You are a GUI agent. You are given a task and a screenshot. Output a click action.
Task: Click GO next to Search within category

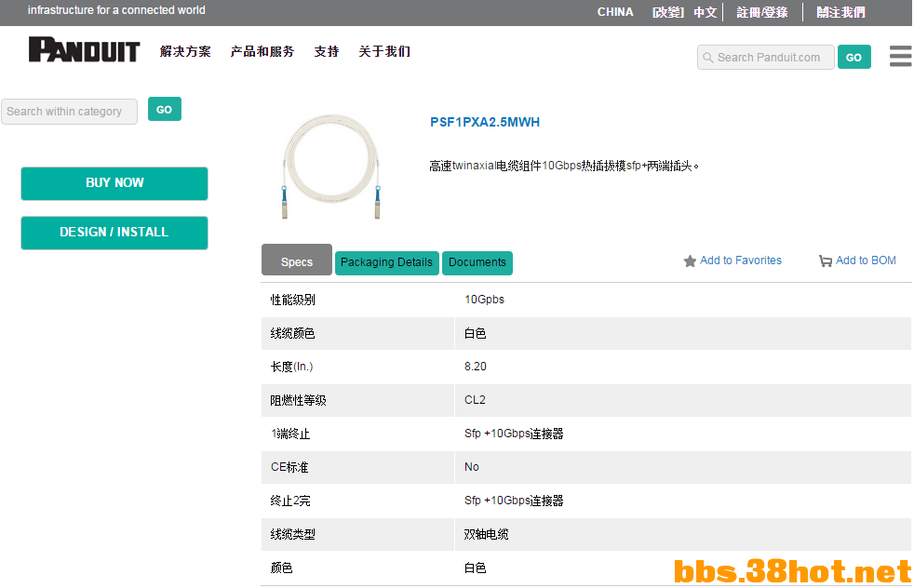165,109
